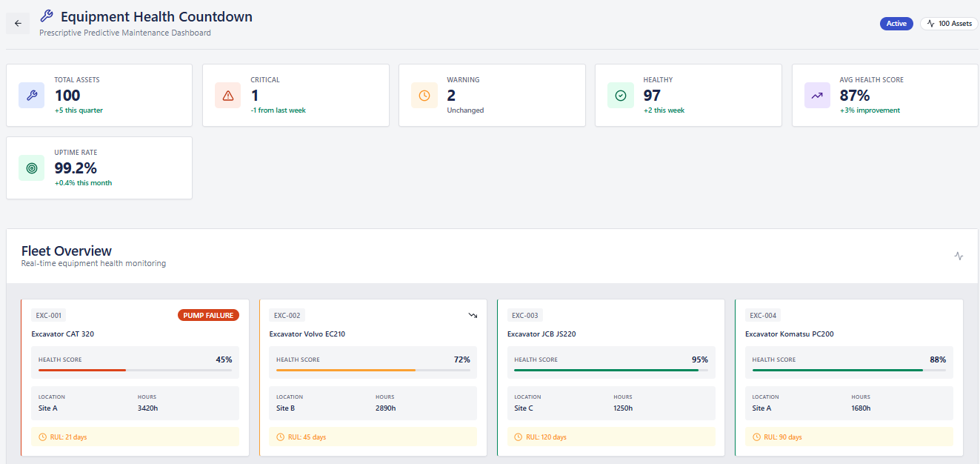The image size is (980, 464).
Task: Click the RUL clock icon on EXC-001 card
Action: (43, 437)
